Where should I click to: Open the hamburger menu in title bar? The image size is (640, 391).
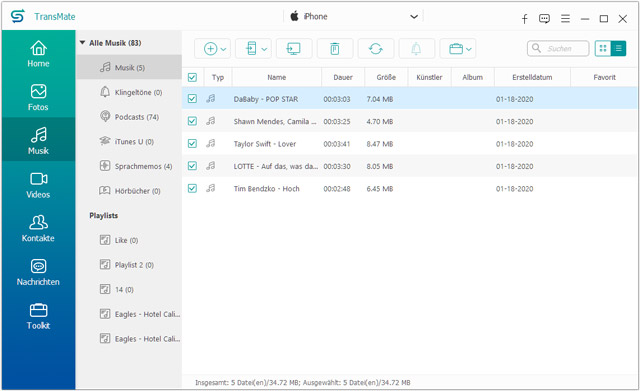565,18
